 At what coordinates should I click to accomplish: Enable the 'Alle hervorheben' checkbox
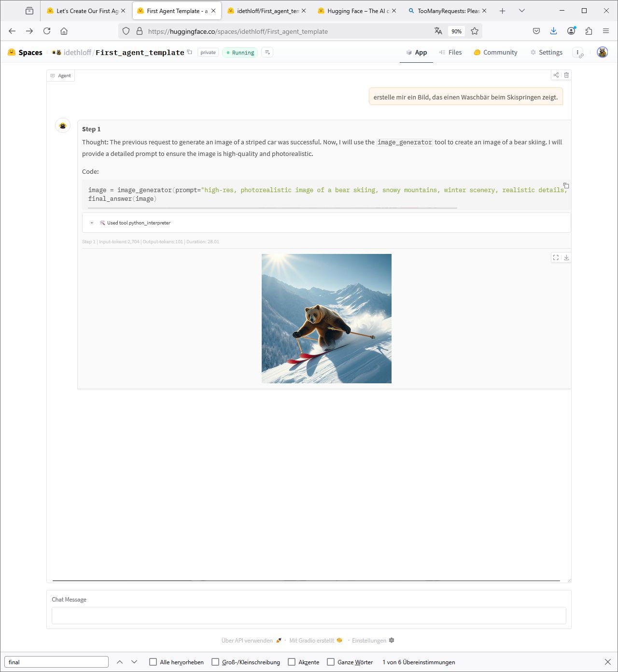click(x=153, y=662)
